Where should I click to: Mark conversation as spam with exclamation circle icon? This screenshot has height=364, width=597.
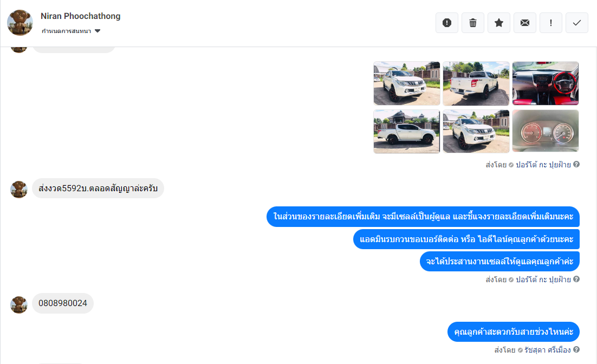tap(447, 23)
